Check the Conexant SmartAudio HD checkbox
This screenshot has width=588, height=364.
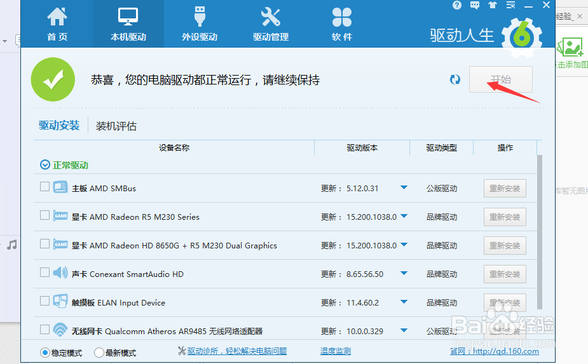(x=44, y=272)
